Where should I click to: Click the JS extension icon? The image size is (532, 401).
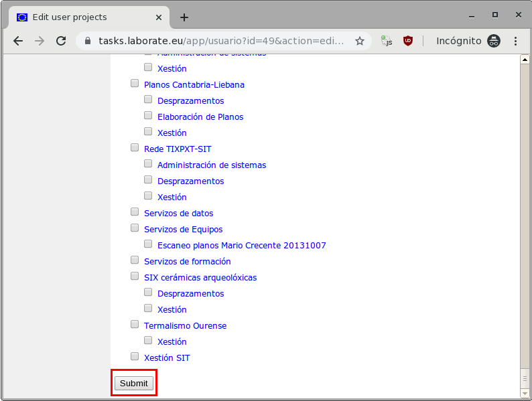click(x=387, y=41)
